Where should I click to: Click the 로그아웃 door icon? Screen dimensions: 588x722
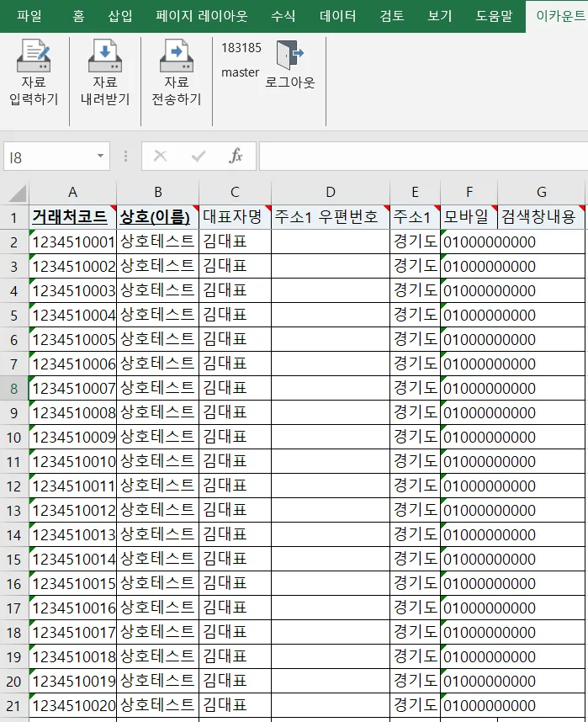(x=289, y=55)
